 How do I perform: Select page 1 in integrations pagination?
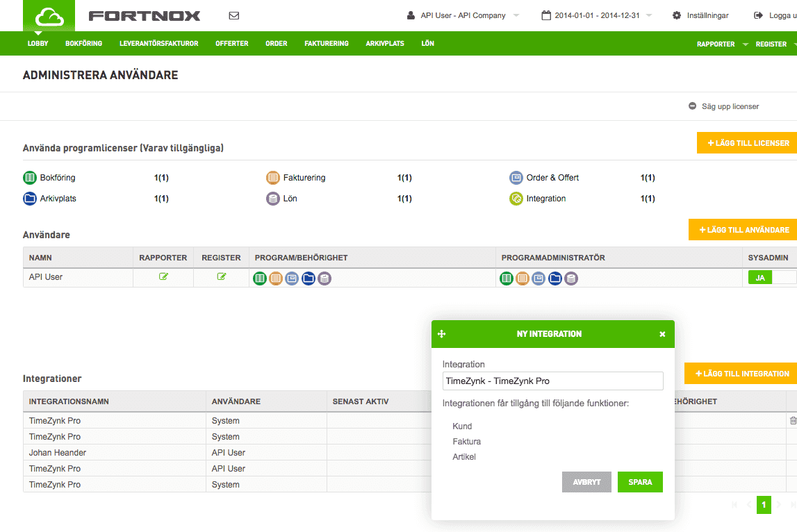click(764, 504)
